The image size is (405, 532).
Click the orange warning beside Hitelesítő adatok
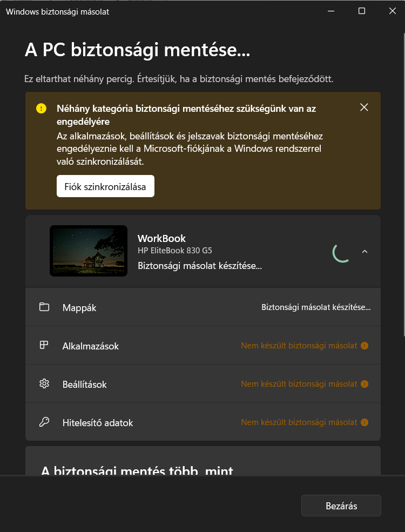[364, 422]
